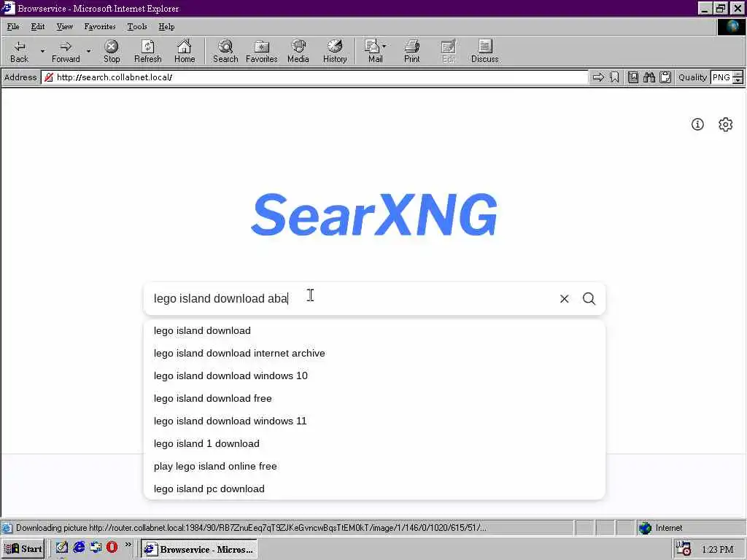Image resolution: width=747 pixels, height=560 pixels.
Task: Select suggestion "lego island pc download"
Action: (374, 489)
